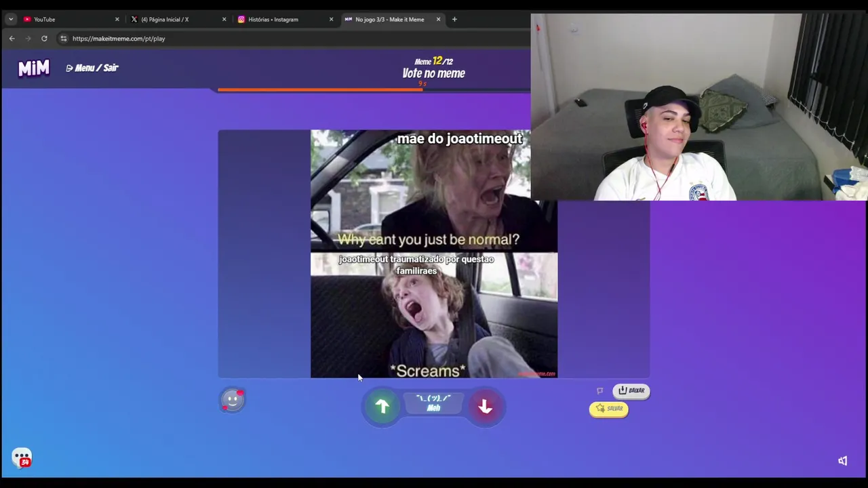868x488 pixels.
Task: Click the 'mae do joaotimeout' caption
Action: (460, 138)
